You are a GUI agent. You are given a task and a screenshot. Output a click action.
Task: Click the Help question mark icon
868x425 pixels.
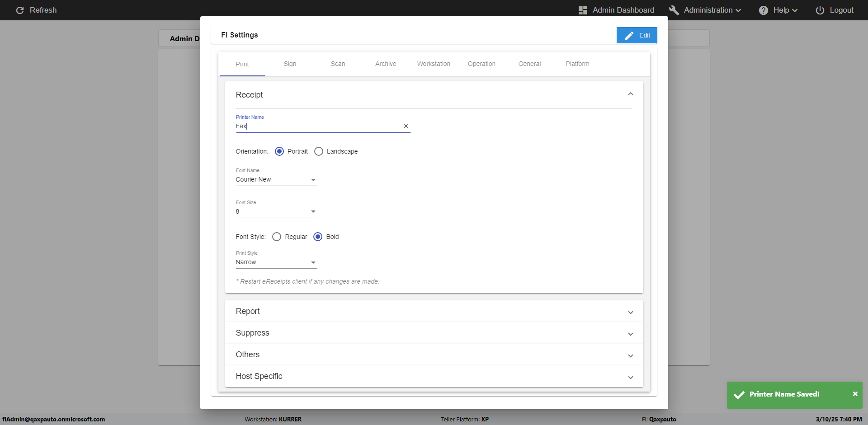coord(763,10)
